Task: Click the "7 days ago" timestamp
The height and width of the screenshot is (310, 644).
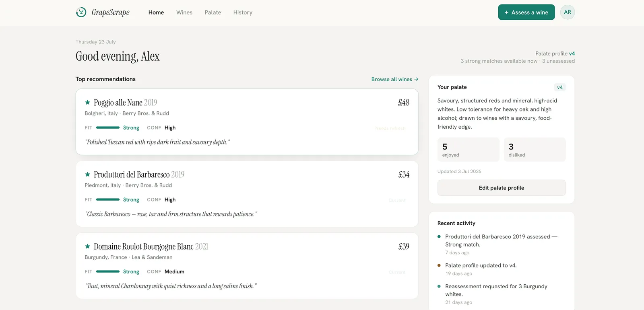Action: point(457,253)
